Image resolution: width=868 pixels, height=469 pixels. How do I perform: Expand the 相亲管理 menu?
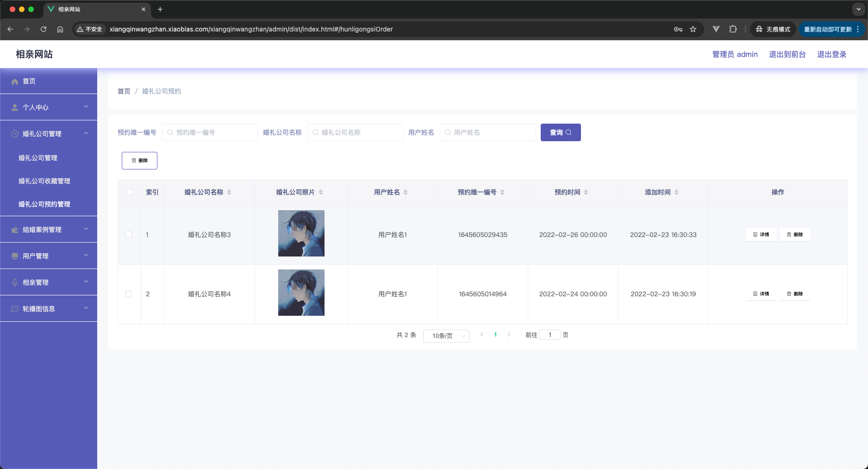[86, 282]
